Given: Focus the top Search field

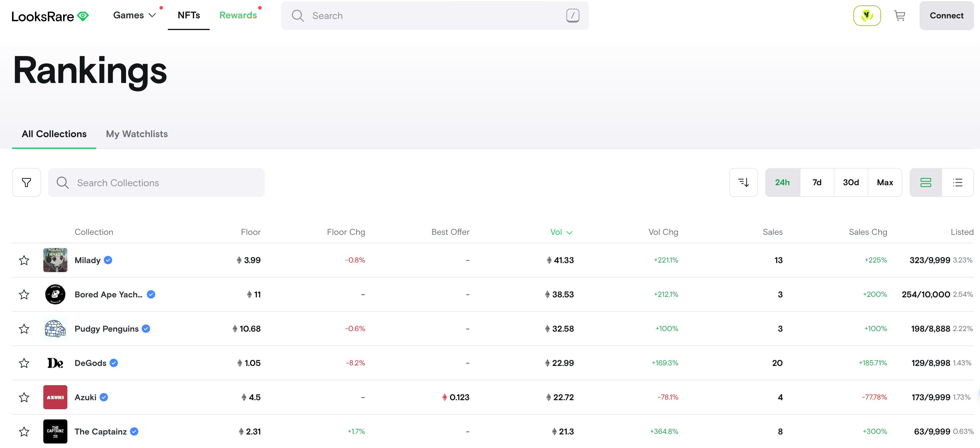Looking at the screenshot, I should click(435, 16).
